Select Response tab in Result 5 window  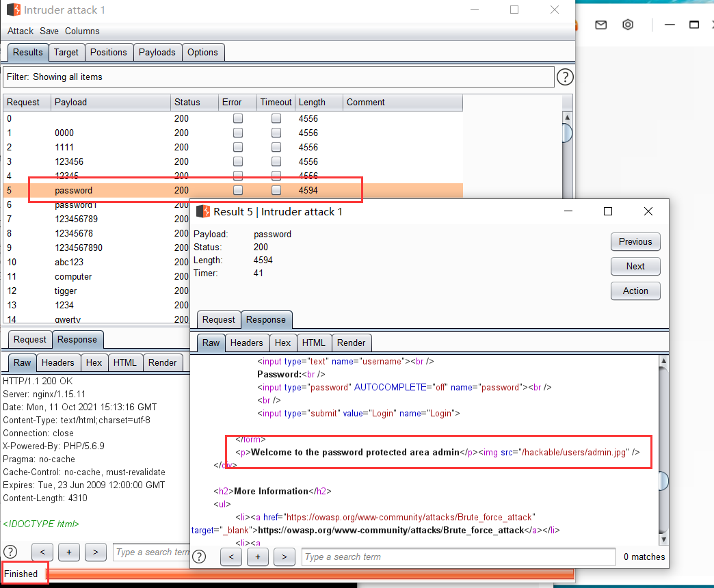pyautogui.click(x=266, y=320)
